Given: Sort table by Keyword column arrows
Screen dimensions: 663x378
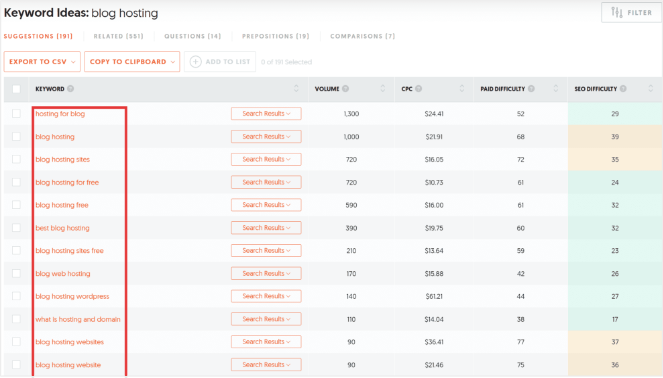Looking at the screenshot, I should tap(296, 88).
